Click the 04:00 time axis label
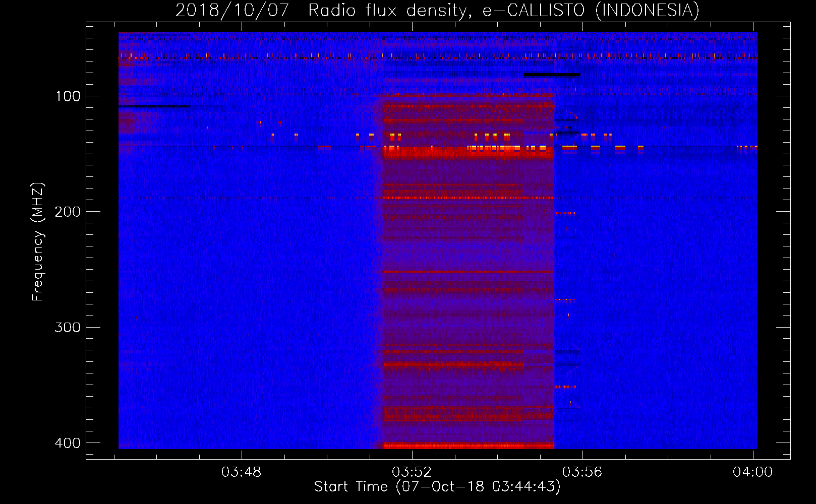Image resolution: width=816 pixels, height=504 pixels. tap(752, 472)
